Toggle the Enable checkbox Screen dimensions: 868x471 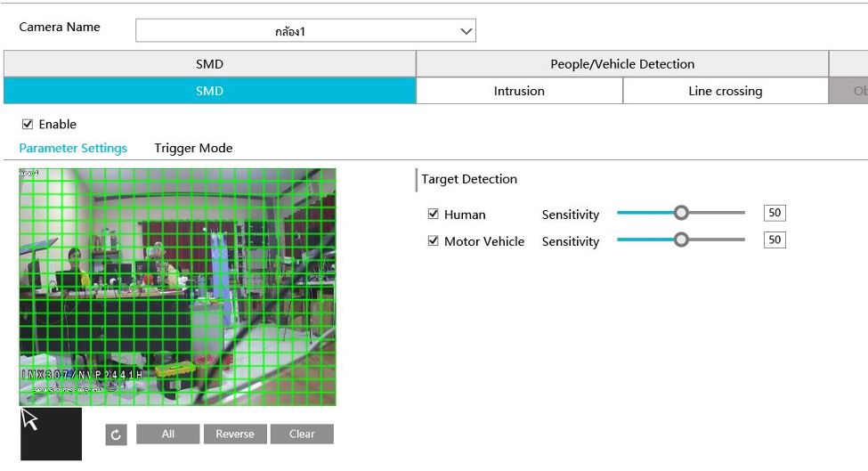pos(28,125)
